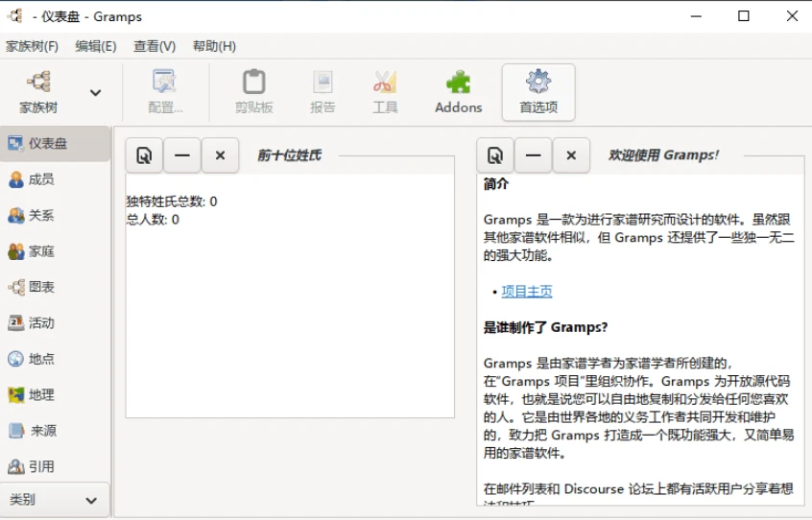Click the 首选项 (Preferences) gear button
812x520 pixels.
click(538, 92)
